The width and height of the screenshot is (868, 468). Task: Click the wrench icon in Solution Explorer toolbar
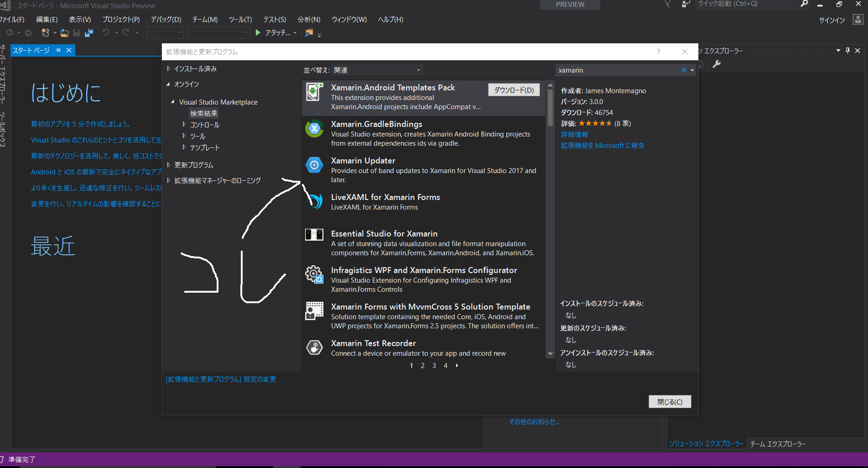tap(716, 64)
